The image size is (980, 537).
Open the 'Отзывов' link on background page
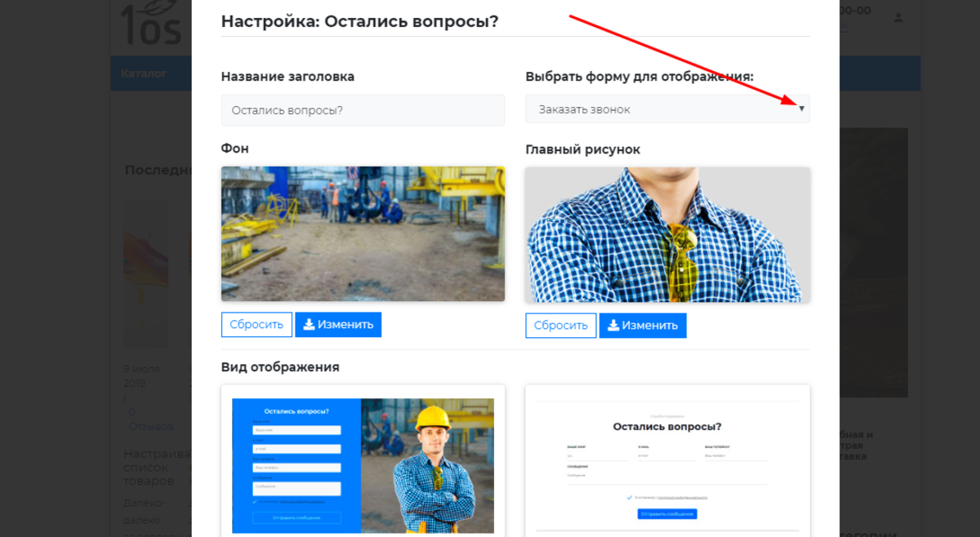point(151,426)
